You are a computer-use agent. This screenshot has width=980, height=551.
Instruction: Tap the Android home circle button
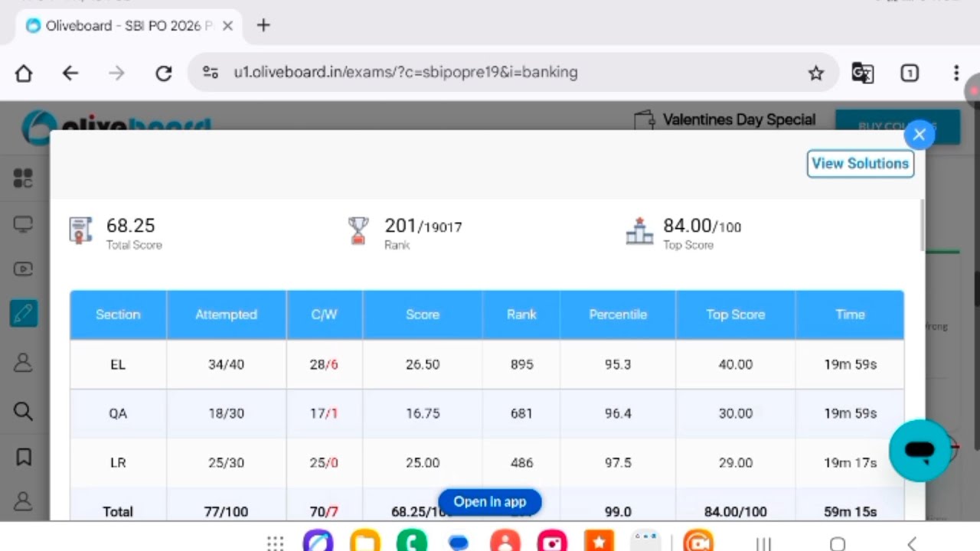pos(838,543)
